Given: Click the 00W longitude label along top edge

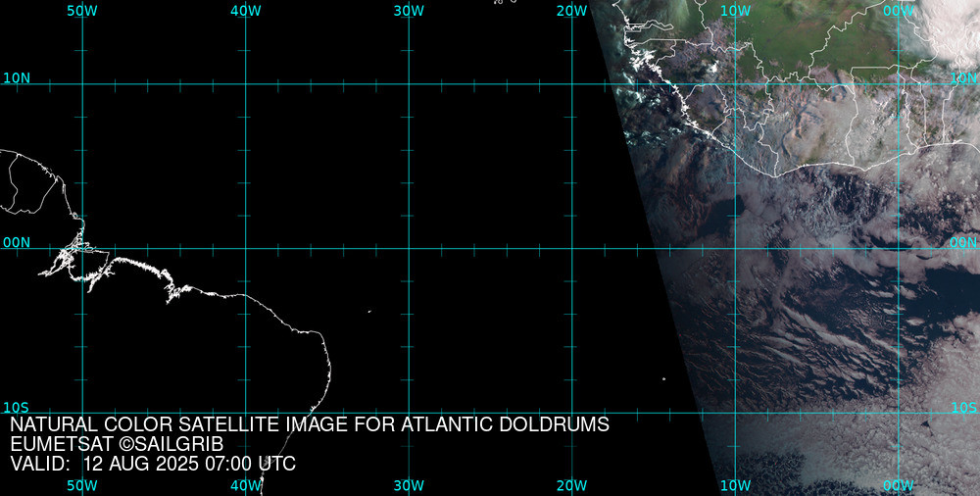Looking at the screenshot, I should tap(899, 11).
